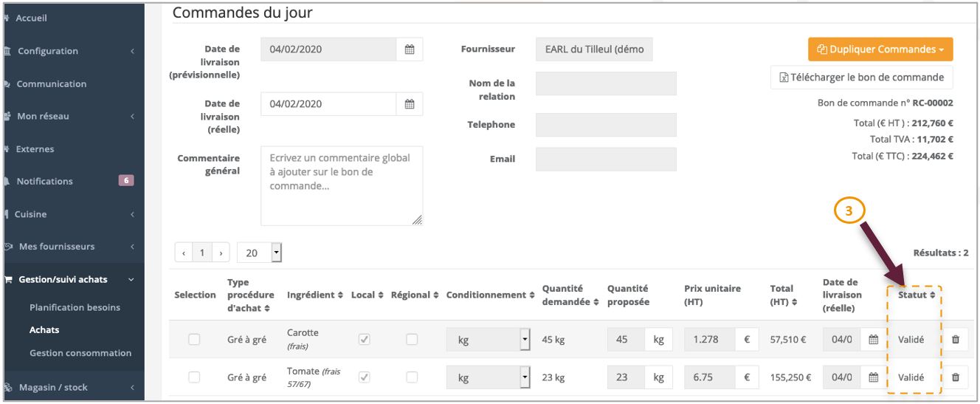The width and height of the screenshot is (980, 404).
Task: Check Régional box for Carotte
Action: coord(412,340)
